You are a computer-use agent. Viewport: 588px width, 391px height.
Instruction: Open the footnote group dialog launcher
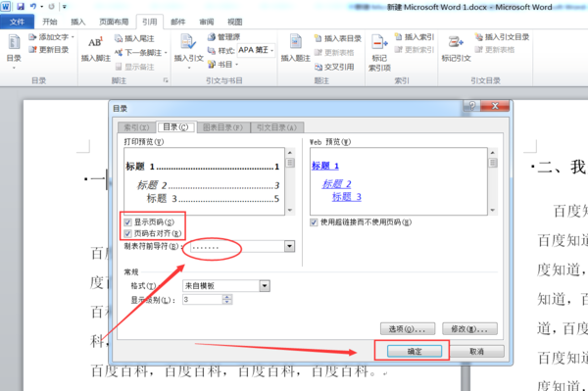coord(166,80)
